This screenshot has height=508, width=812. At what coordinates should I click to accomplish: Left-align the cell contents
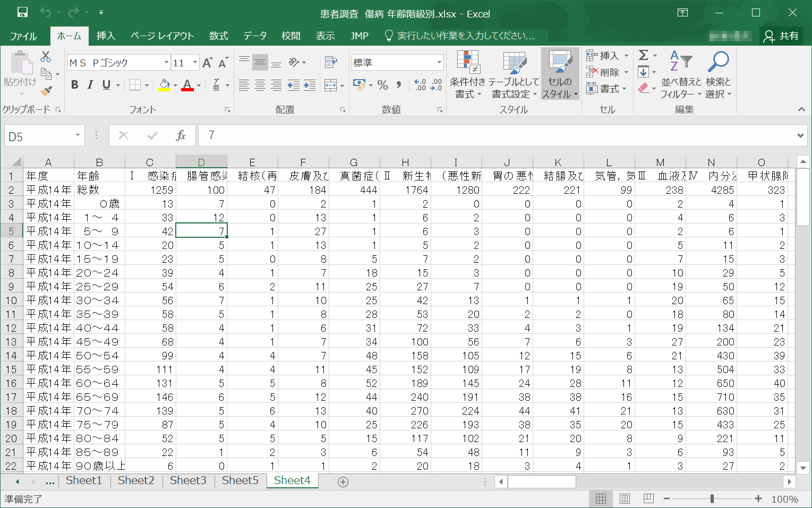point(244,85)
